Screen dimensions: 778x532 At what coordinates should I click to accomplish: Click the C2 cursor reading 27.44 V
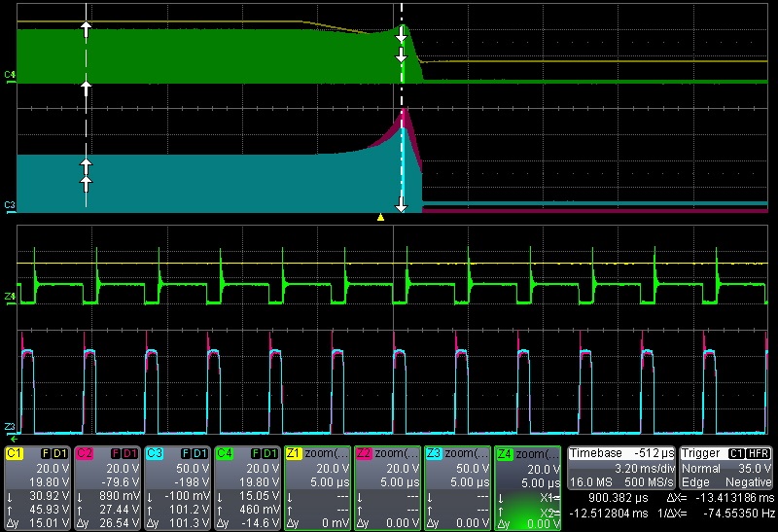click(x=119, y=510)
